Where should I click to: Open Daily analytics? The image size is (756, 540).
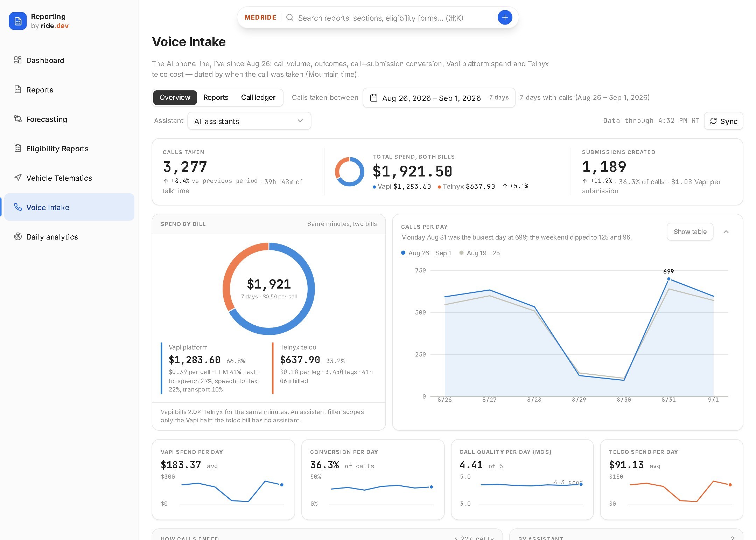pyautogui.click(x=69, y=237)
